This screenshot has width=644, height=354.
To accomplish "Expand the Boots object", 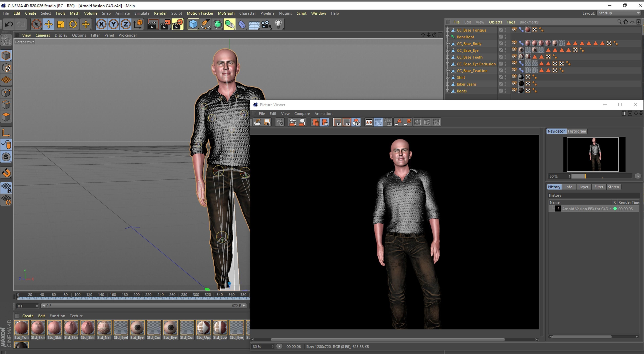I will (448, 91).
